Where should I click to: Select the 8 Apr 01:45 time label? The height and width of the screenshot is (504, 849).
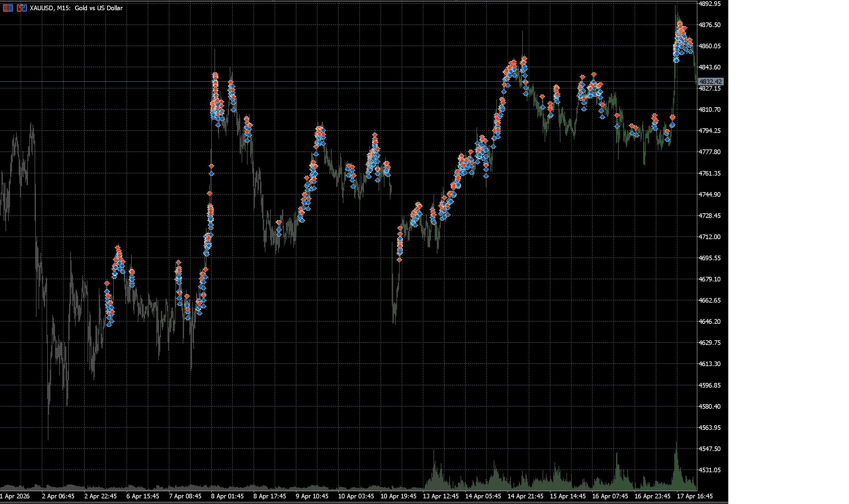point(227,496)
